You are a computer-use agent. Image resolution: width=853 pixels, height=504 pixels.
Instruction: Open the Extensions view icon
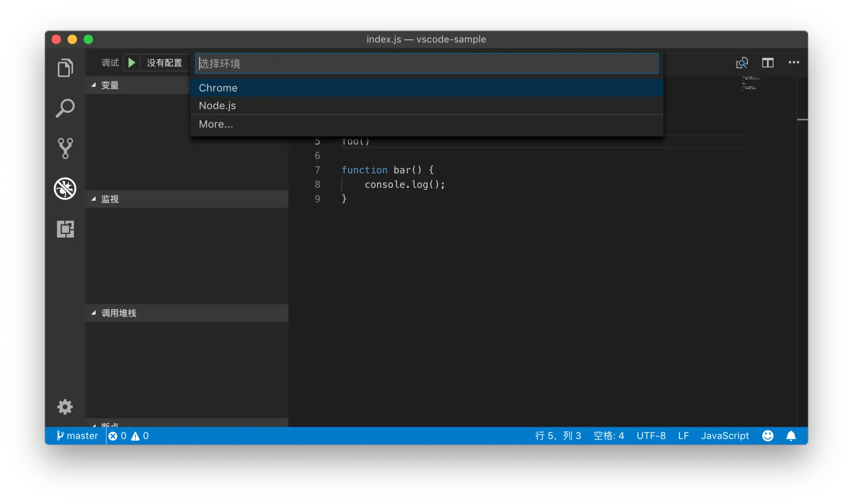coord(65,229)
